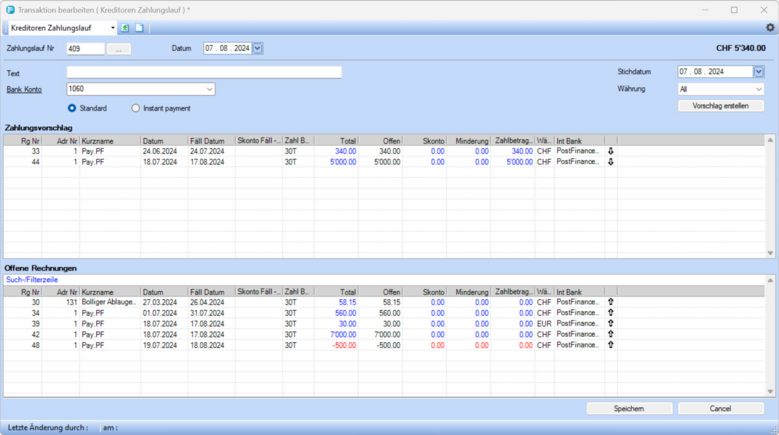Click up arrow on invoice 42 row
The width and height of the screenshot is (779, 435).
[x=611, y=334]
